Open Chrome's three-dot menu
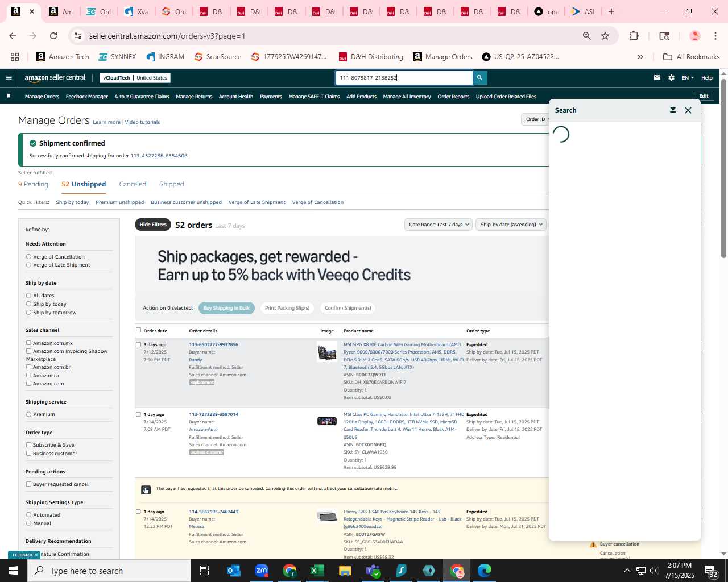Viewport: 728px width, 582px height. (x=715, y=36)
